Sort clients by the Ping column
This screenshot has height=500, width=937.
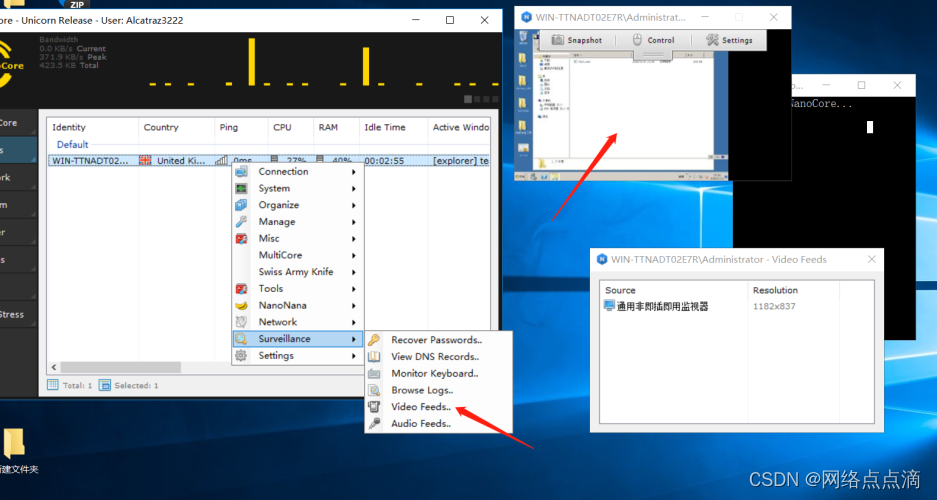(x=241, y=127)
